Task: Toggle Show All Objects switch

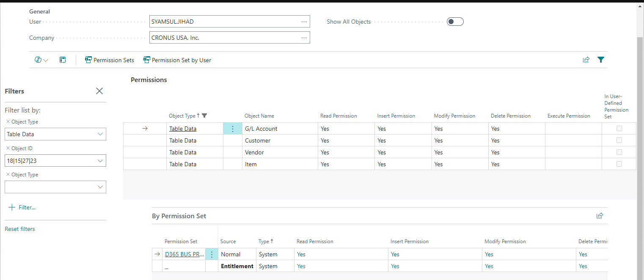Action: [455, 22]
